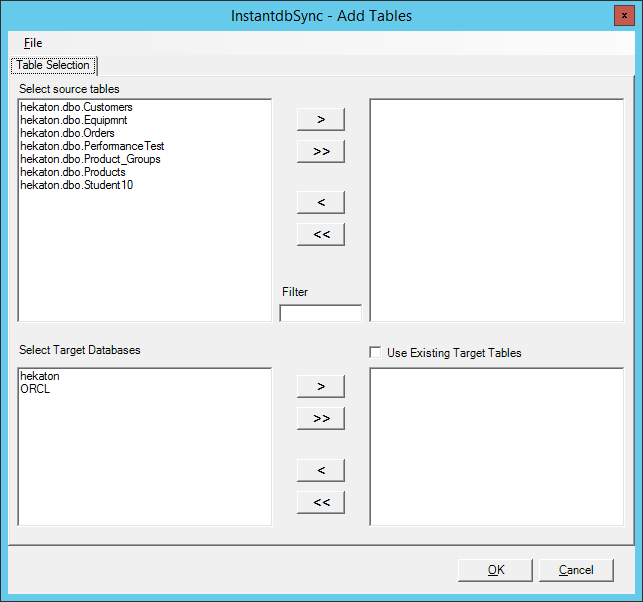Confirm with the OK button
The image size is (643, 602).
(495, 570)
